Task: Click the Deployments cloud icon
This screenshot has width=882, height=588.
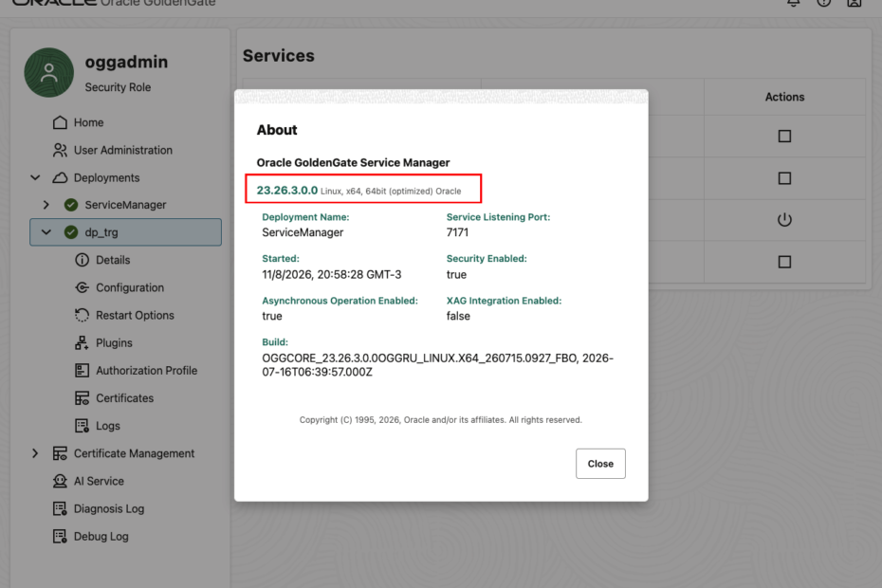Action: pos(60,177)
